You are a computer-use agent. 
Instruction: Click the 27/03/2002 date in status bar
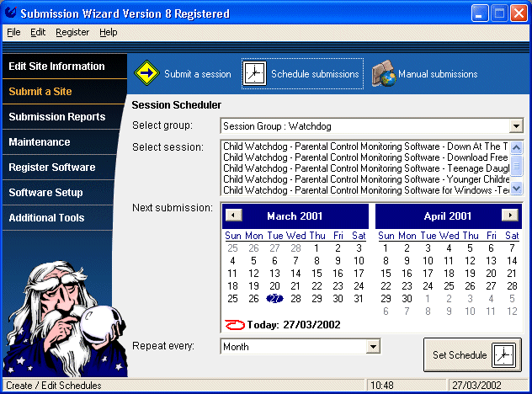pyautogui.click(x=476, y=386)
